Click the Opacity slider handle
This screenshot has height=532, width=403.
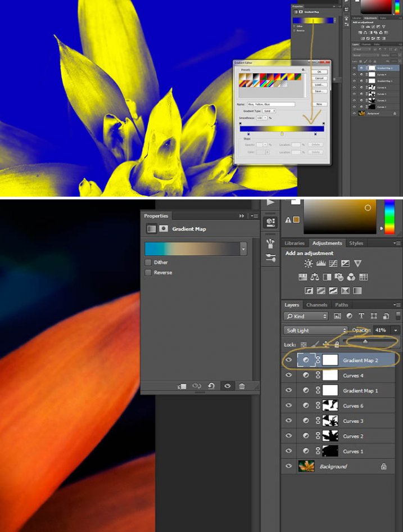click(365, 341)
